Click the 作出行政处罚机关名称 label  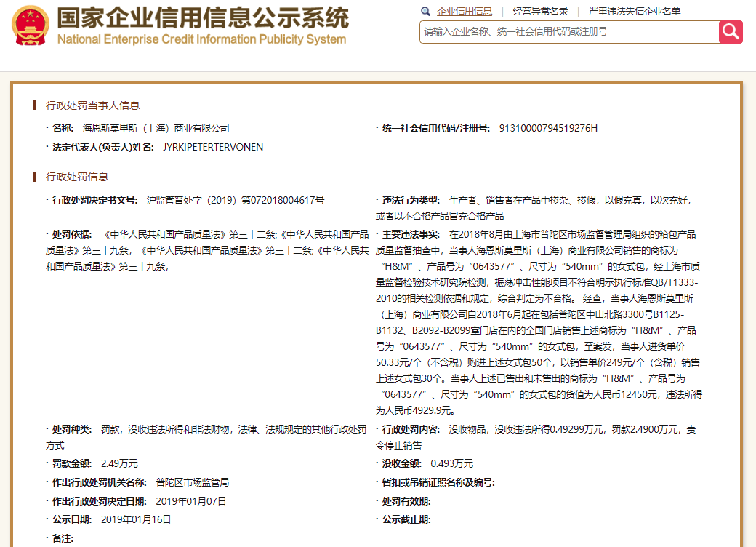(x=100, y=482)
